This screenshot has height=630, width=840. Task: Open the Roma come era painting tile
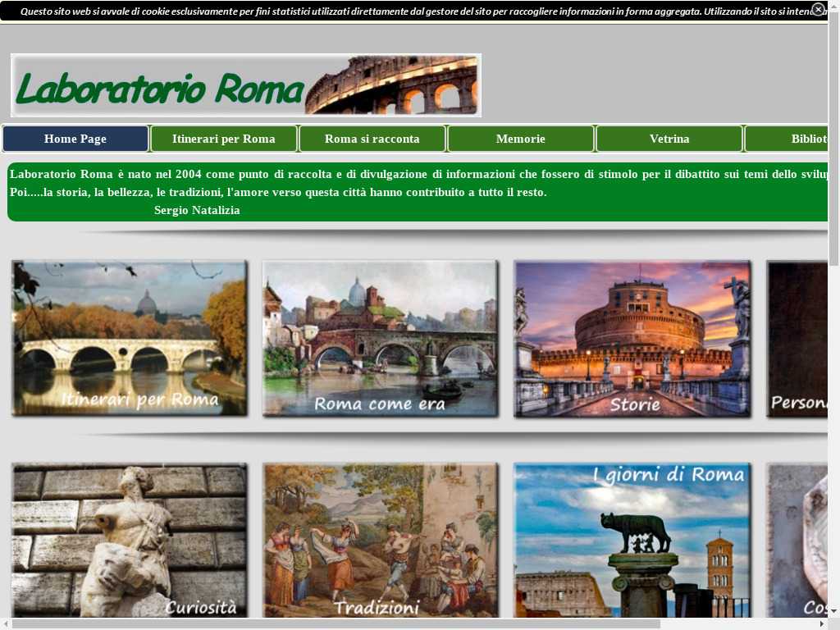pyautogui.click(x=381, y=339)
